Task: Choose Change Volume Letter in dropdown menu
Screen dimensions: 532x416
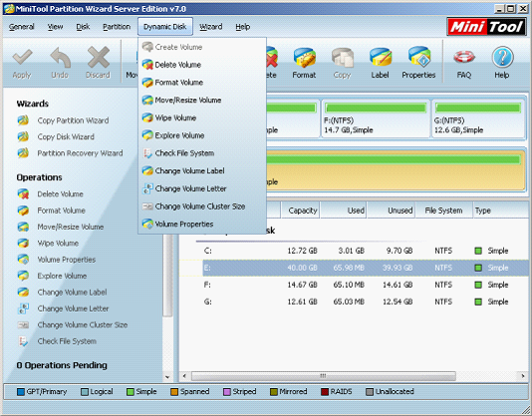Action: point(202,188)
